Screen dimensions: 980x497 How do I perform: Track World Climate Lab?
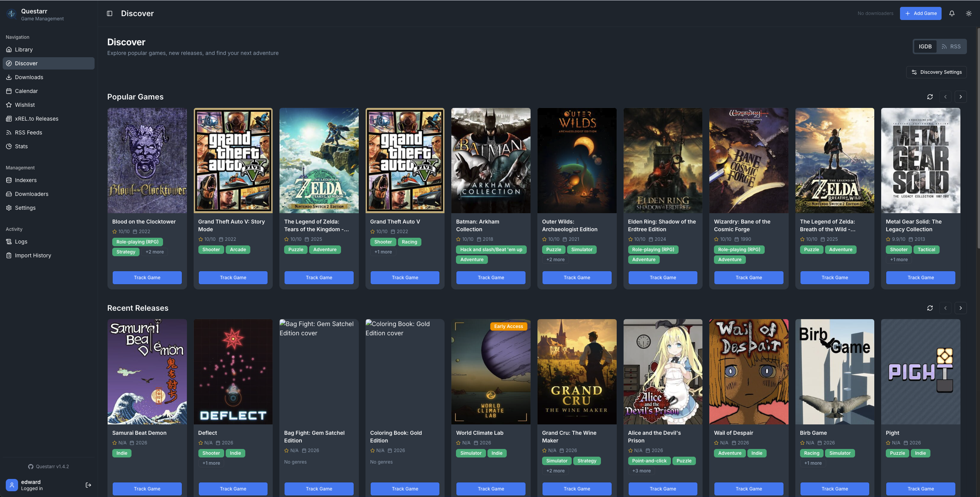tap(491, 489)
